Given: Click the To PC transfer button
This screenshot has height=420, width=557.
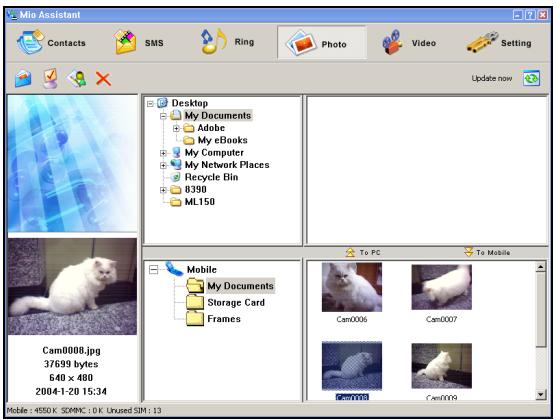Looking at the screenshot, I should coord(363,253).
